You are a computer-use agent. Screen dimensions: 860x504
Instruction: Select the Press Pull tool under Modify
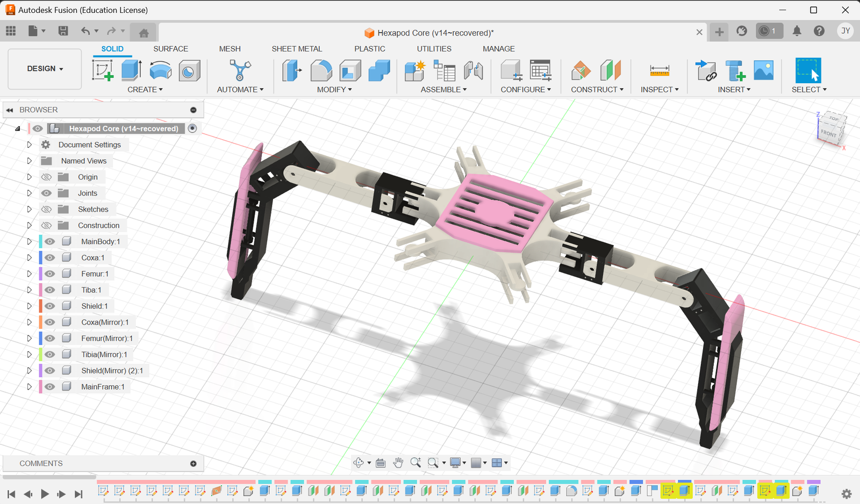(x=291, y=70)
